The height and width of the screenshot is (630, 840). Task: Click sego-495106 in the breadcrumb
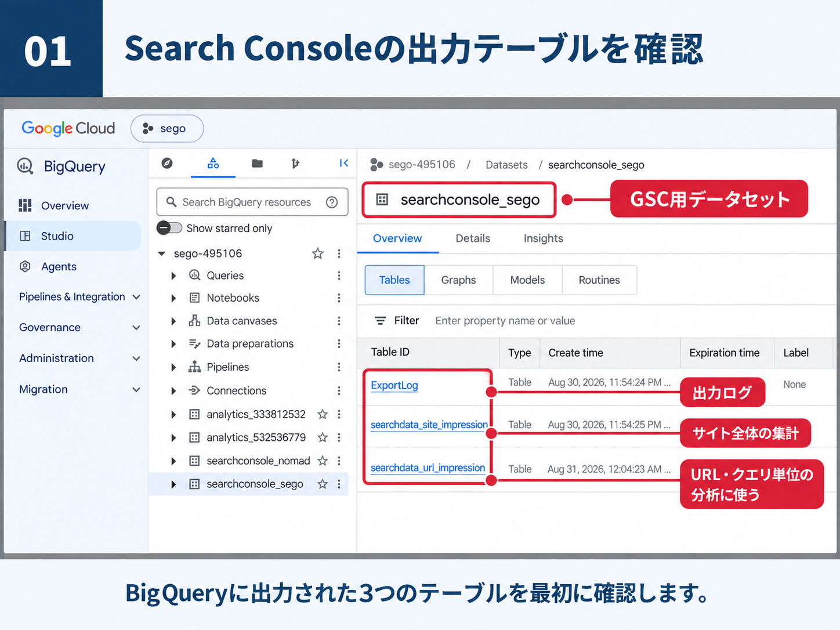click(422, 165)
